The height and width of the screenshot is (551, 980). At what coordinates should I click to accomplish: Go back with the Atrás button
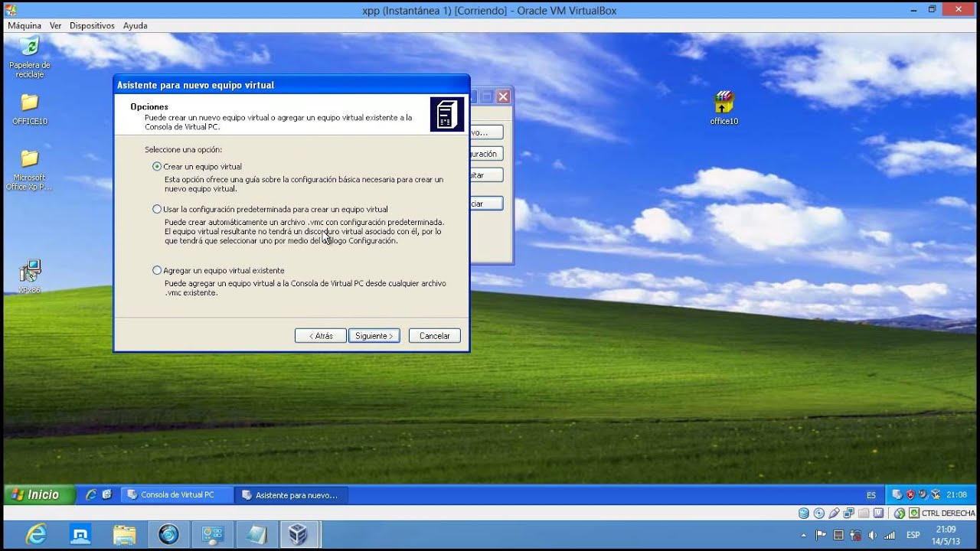click(x=321, y=336)
